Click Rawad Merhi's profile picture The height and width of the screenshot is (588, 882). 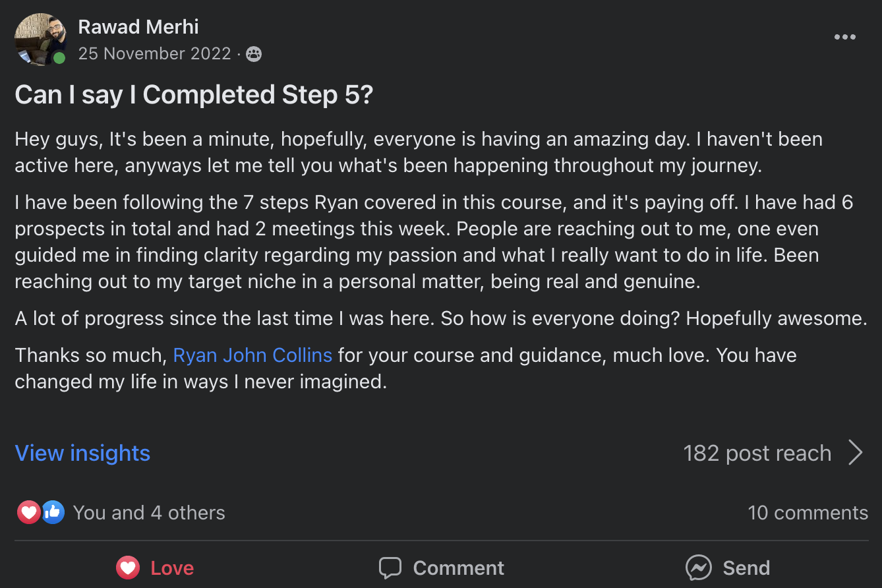[40, 39]
